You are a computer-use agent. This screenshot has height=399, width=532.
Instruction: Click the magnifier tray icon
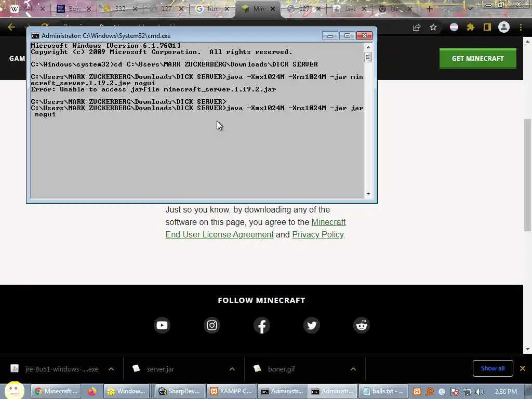(x=430, y=392)
